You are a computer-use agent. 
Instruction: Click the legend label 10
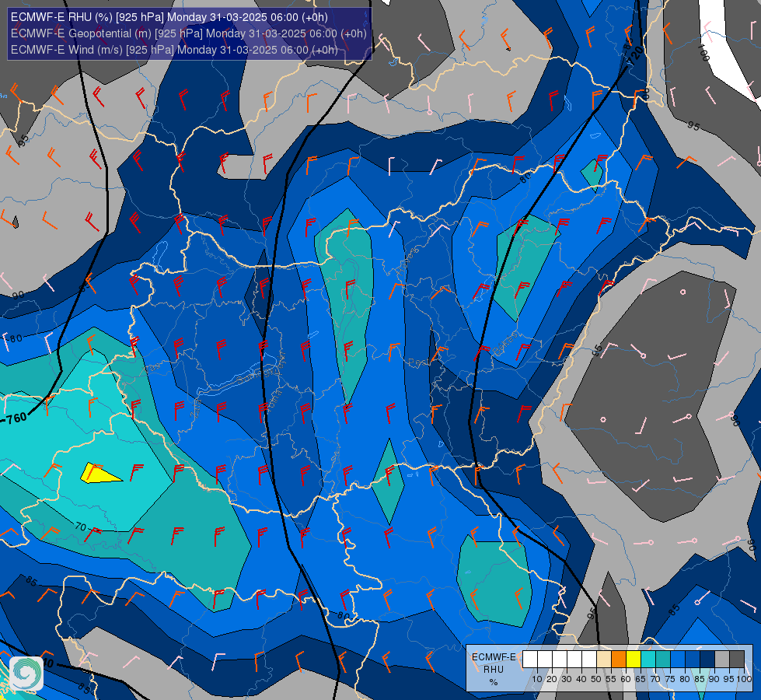[537, 679]
